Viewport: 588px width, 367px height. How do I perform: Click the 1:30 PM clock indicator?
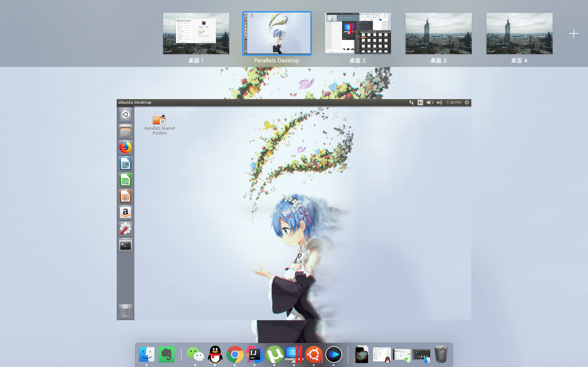point(453,103)
